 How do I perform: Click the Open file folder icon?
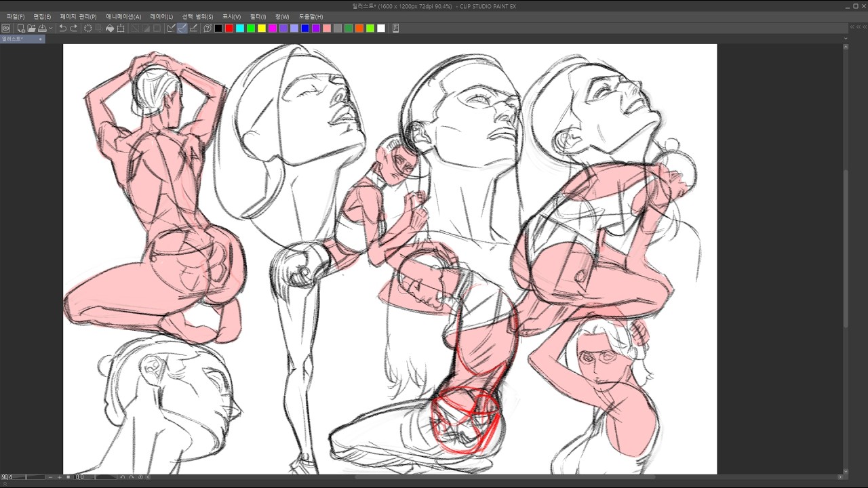[31, 28]
